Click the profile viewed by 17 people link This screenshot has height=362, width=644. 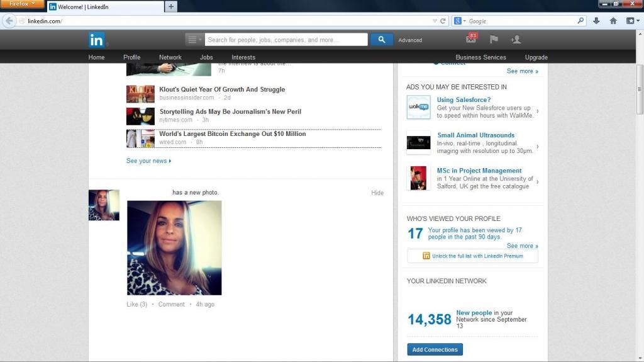point(475,233)
